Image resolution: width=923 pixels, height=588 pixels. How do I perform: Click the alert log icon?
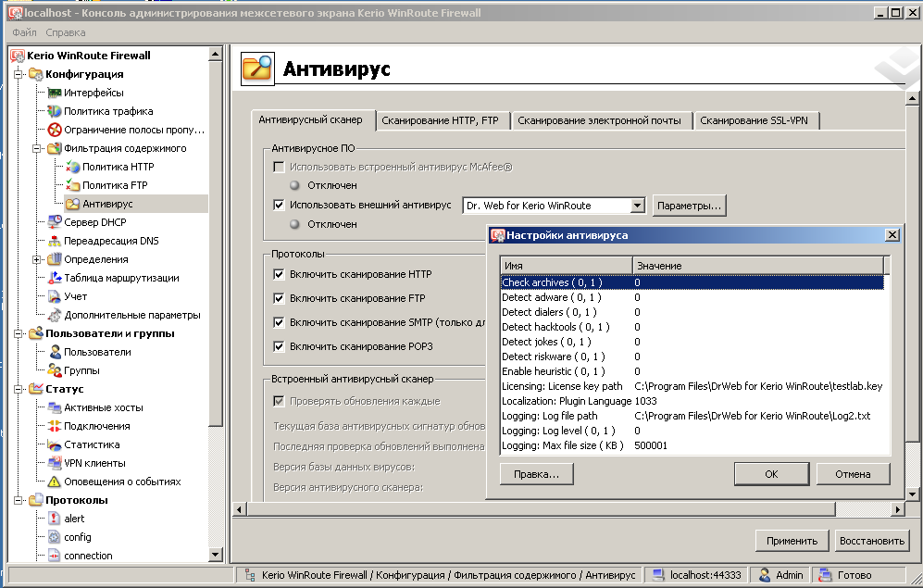click(54, 519)
